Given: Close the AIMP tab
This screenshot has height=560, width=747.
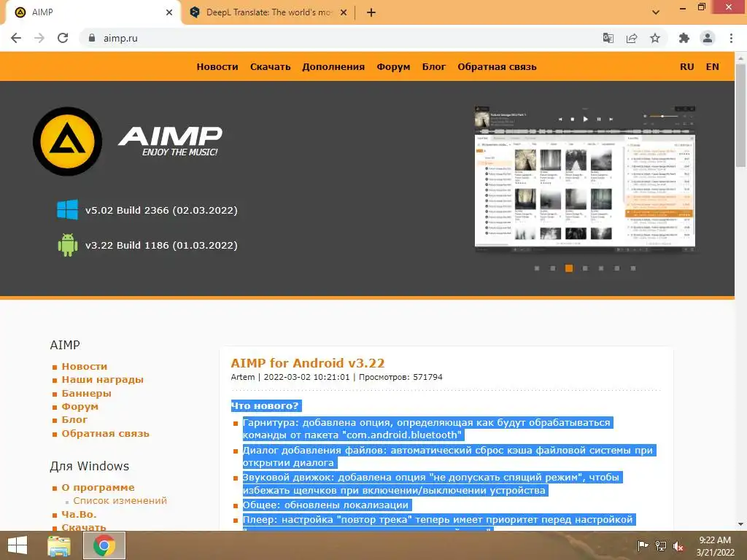Looking at the screenshot, I should coord(169,12).
